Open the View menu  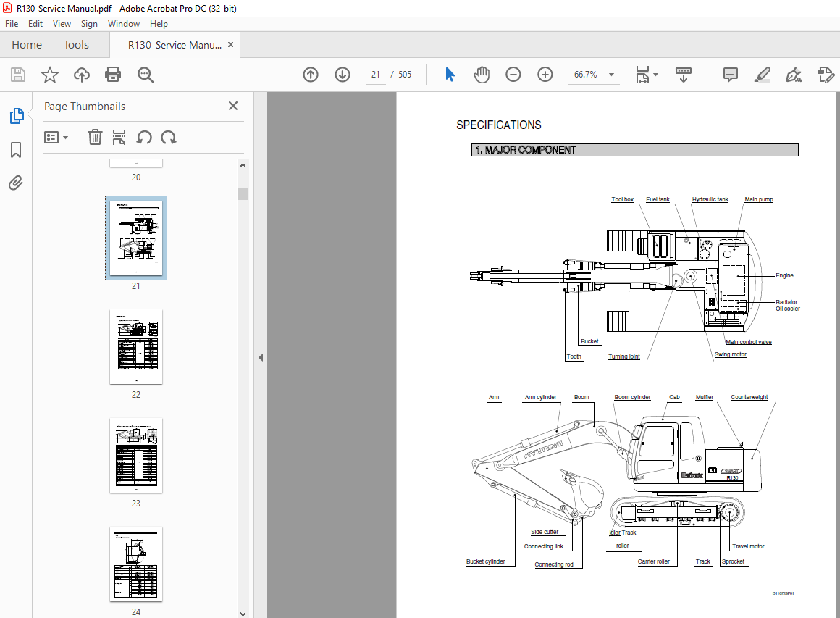click(x=62, y=24)
